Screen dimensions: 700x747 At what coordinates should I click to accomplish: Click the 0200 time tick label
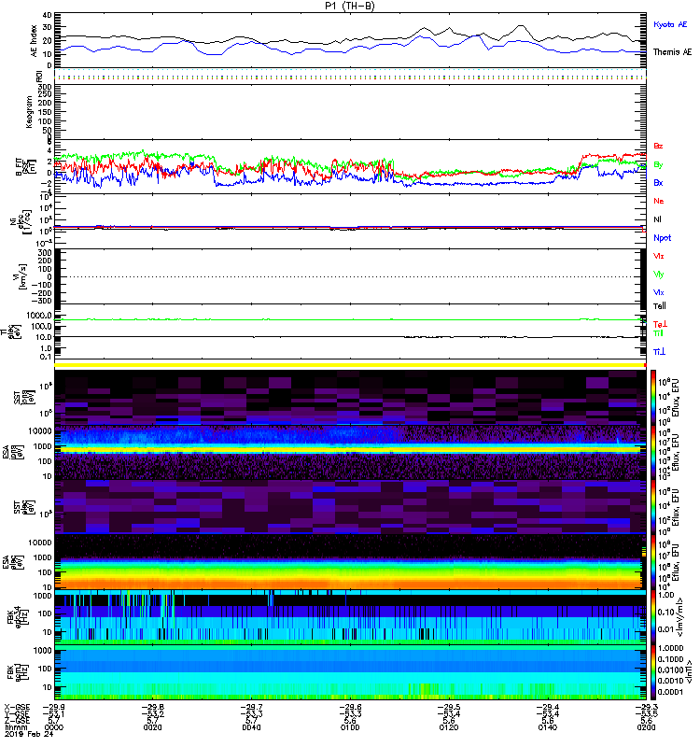[646, 727]
